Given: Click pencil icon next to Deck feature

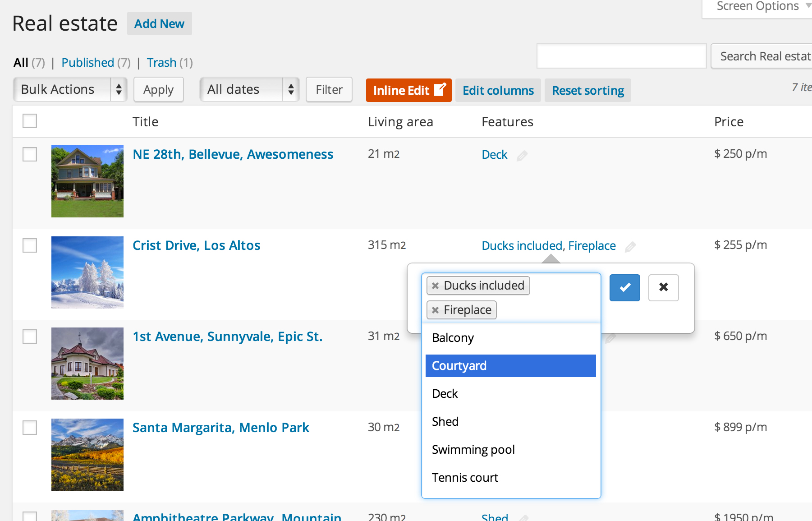Looking at the screenshot, I should coord(522,156).
